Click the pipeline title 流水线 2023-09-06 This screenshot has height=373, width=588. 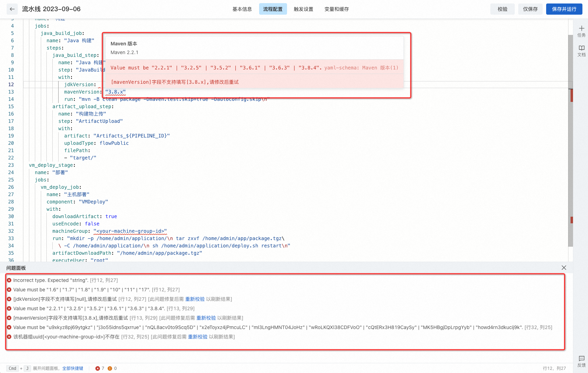[51, 9]
